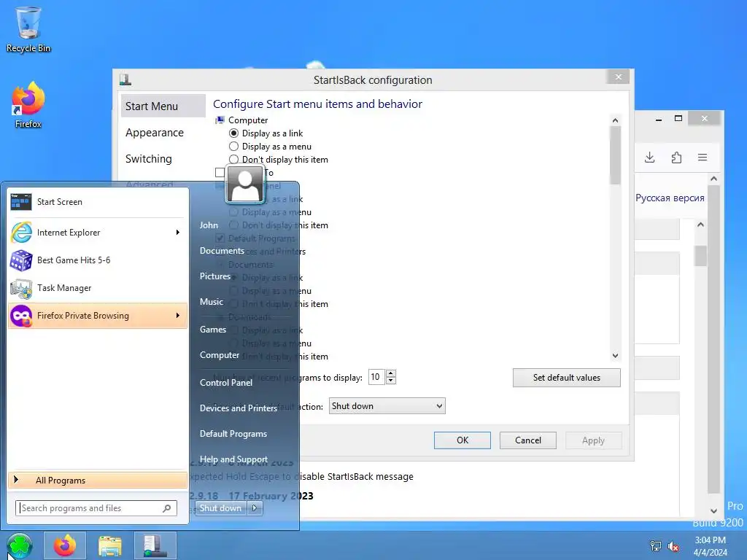The width and height of the screenshot is (747, 560).
Task: Open Firefox from the taskbar
Action: coord(65,545)
